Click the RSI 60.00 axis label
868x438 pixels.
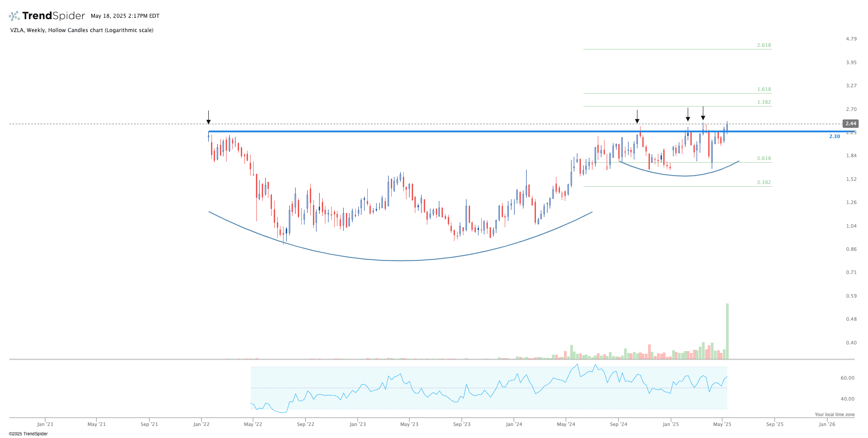[847, 378]
